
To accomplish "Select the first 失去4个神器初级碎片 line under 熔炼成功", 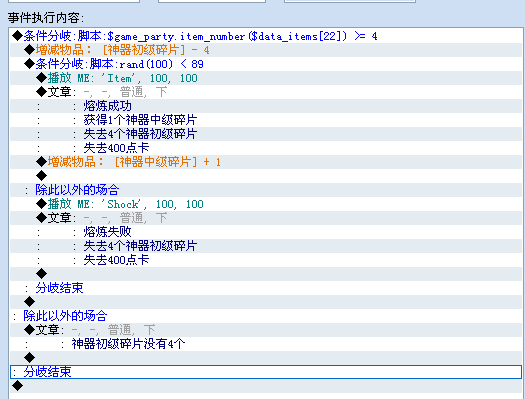I will tap(266, 134).
